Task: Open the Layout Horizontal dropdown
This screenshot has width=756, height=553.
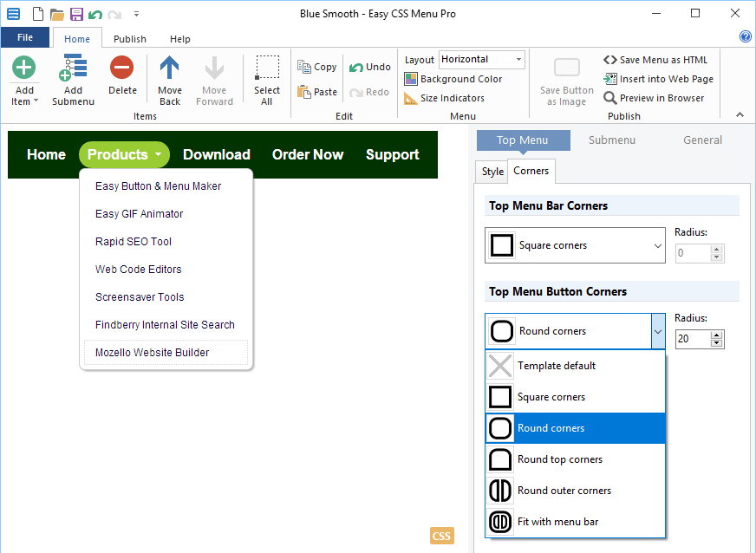Action: point(481,60)
